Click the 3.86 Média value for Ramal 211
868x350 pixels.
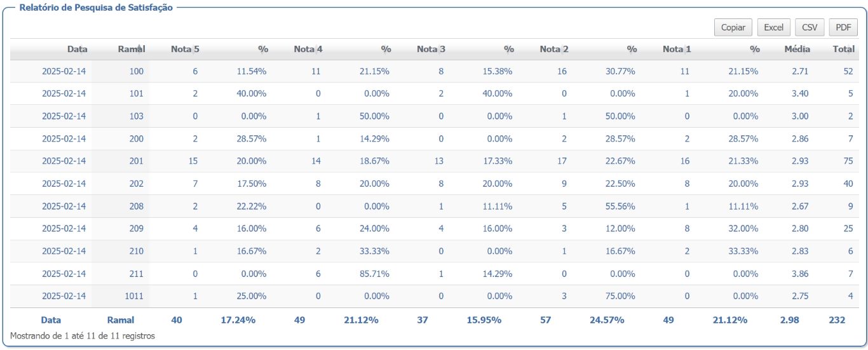click(x=800, y=274)
